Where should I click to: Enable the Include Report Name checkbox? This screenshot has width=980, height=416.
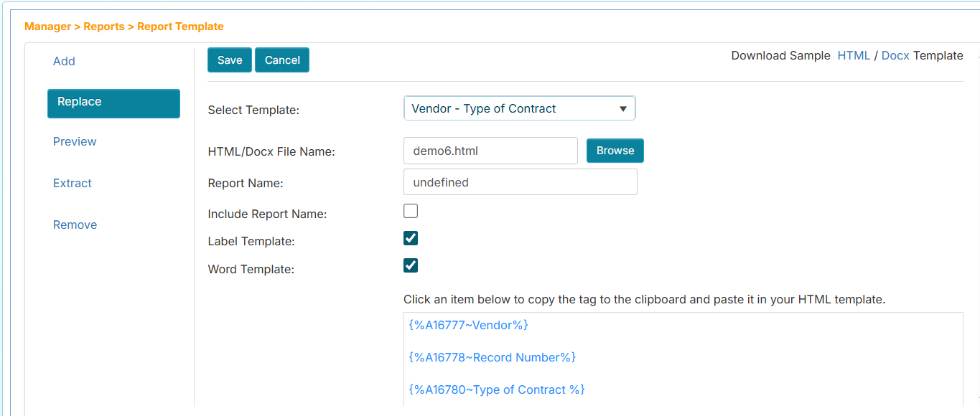pos(410,210)
